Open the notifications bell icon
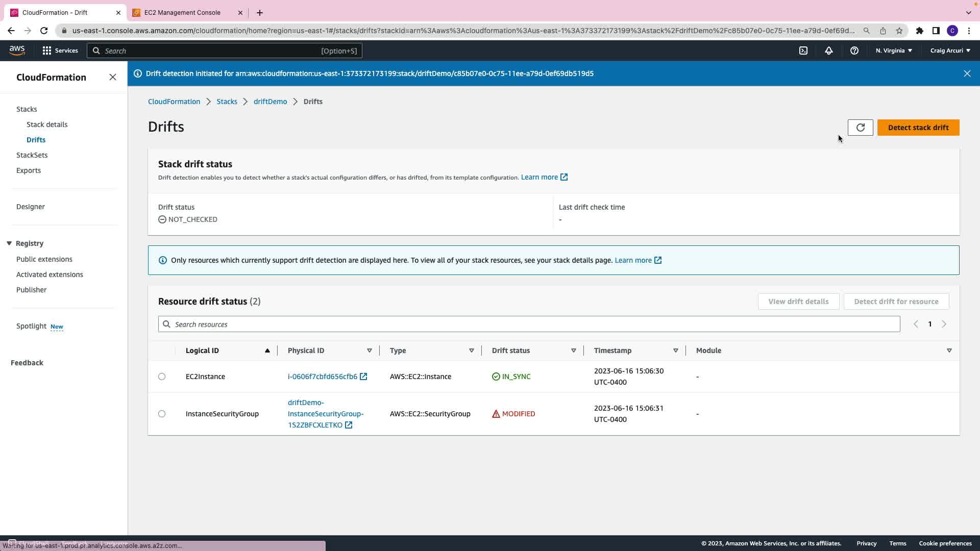The height and width of the screenshot is (551, 980). (829, 51)
